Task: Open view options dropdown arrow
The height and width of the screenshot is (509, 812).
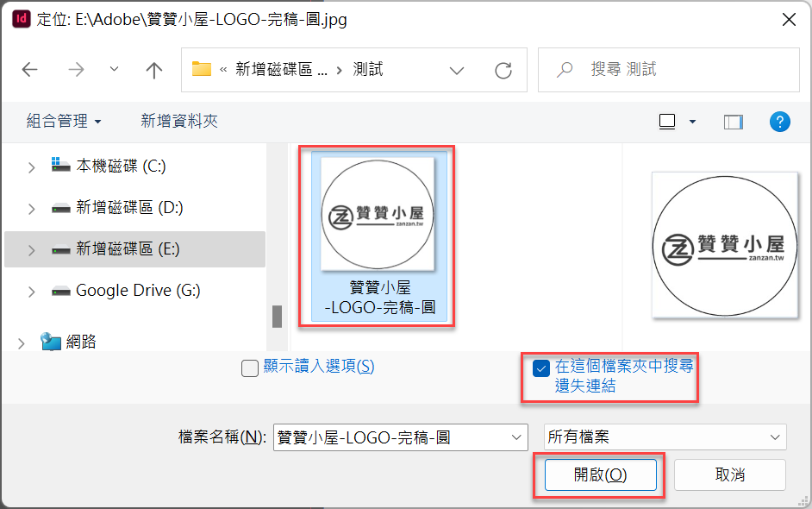Action: click(x=692, y=122)
